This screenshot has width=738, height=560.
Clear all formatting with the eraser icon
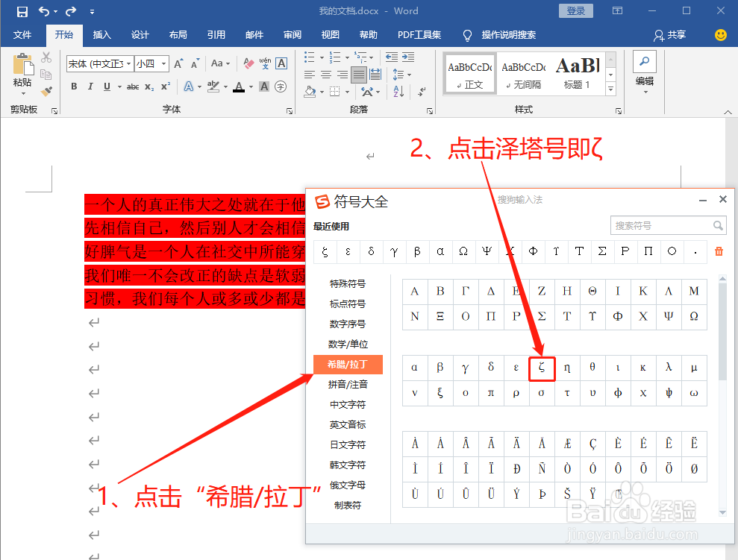248,63
